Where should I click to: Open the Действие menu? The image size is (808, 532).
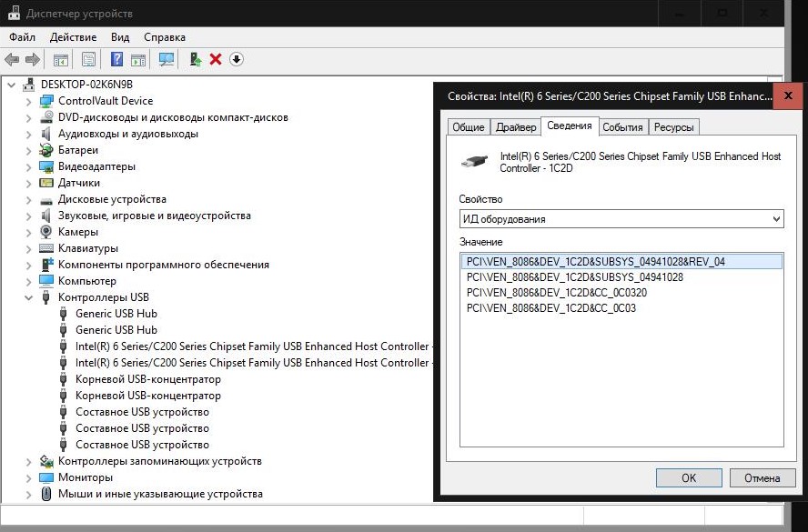(x=73, y=37)
